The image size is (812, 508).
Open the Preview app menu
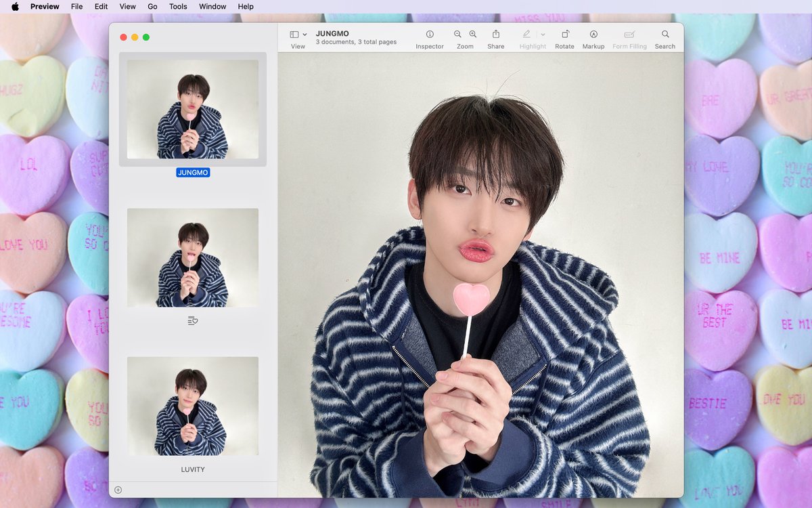45,7
